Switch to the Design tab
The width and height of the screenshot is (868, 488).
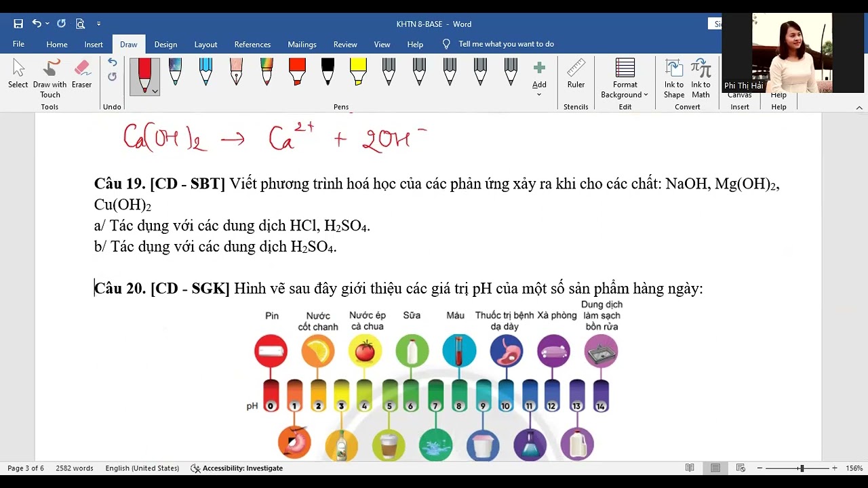click(165, 44)
